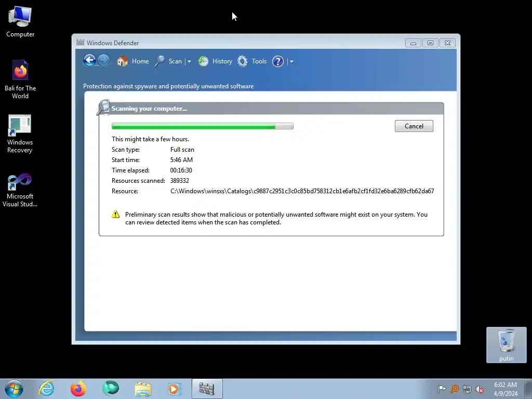Screen dimensions: 532x399
Task: Click Show desktop strip at taskbar end
Action: point(528,389)
